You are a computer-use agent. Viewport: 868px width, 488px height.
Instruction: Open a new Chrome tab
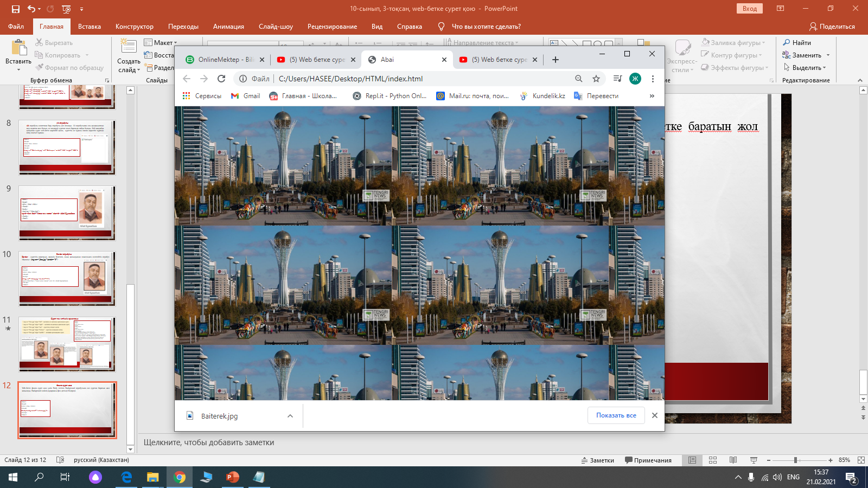click(x=556, y=60)
